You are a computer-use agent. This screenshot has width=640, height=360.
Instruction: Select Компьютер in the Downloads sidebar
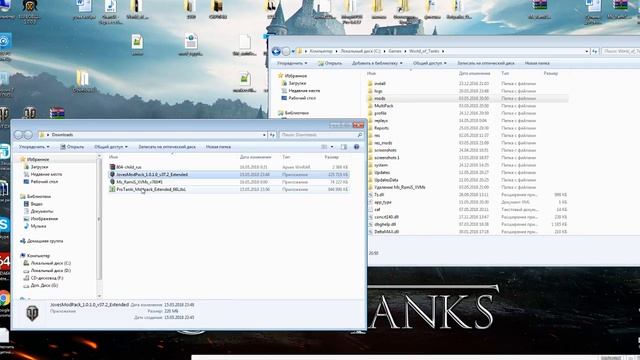point(38,256)
